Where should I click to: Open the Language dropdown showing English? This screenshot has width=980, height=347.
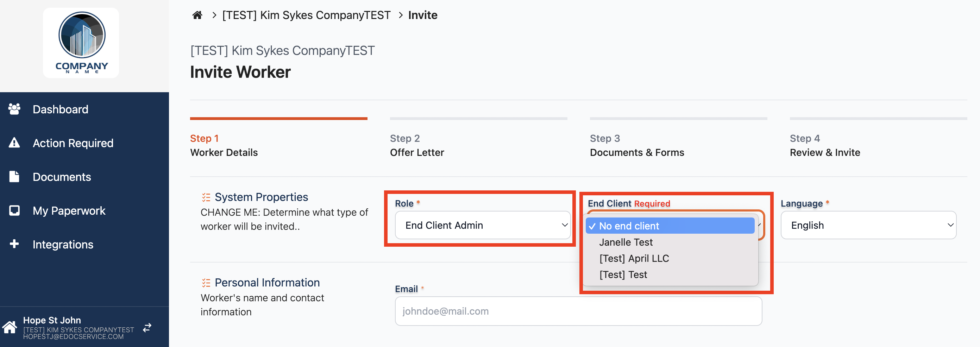click(x=868, y=225)
